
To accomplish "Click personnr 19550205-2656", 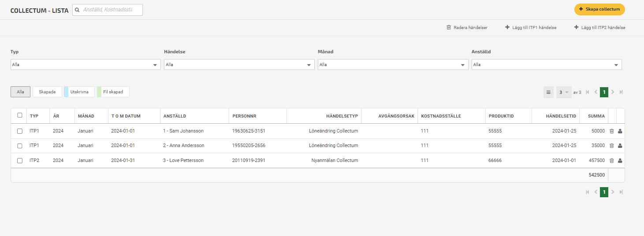I will click(249, 146).
